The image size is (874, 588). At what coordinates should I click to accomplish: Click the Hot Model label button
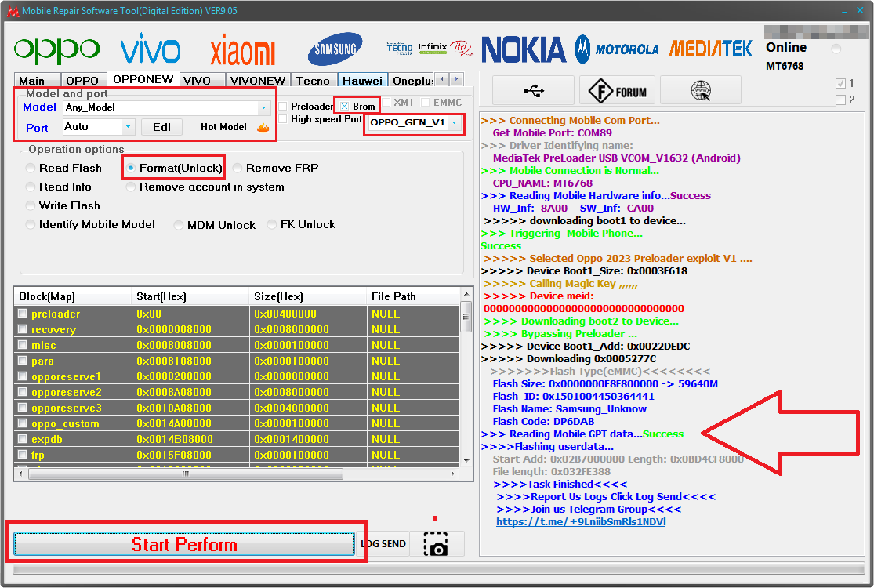(x=223, y=127)
